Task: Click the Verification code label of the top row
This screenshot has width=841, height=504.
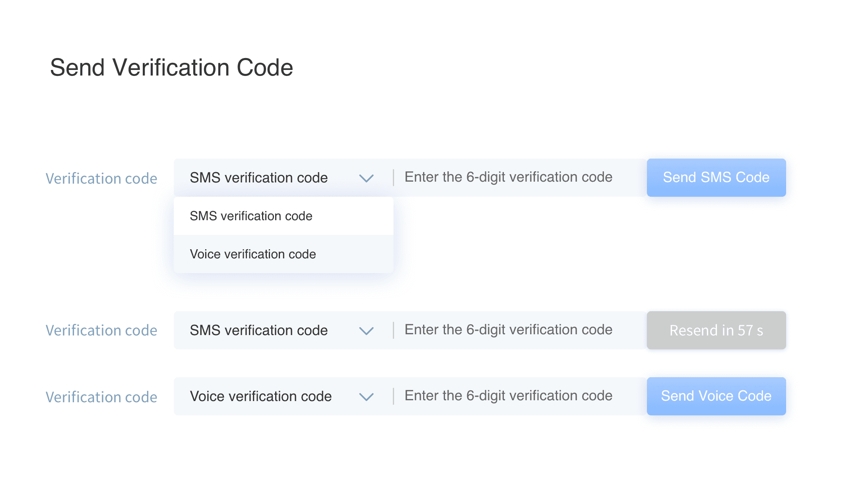Action: click(x=101, y=178)
